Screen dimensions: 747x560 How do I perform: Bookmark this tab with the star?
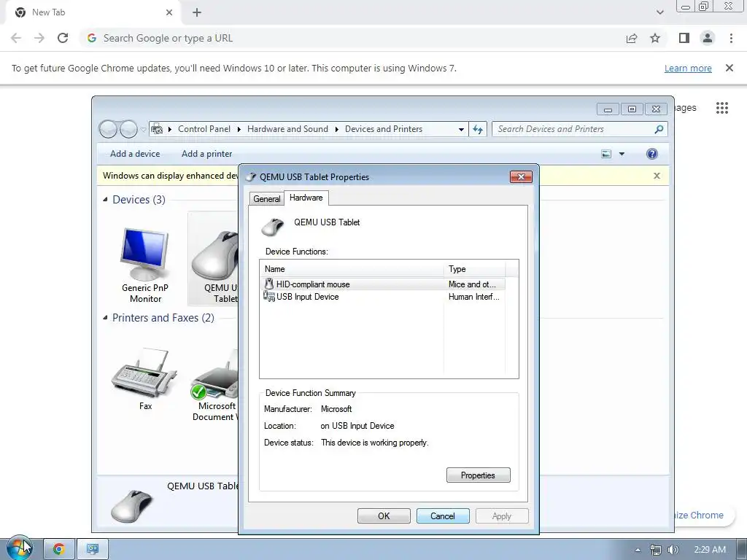655,38
